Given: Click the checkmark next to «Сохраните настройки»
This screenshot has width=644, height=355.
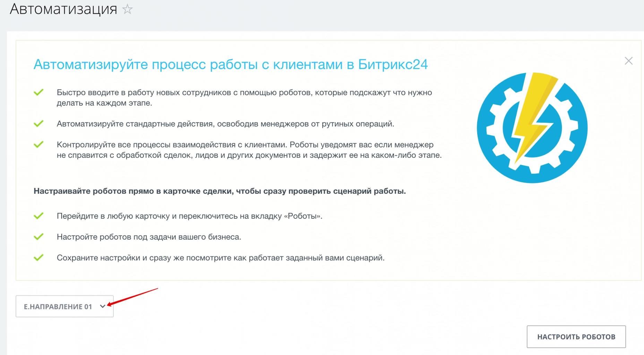Looking at the screenshot, I should point(39,257).
